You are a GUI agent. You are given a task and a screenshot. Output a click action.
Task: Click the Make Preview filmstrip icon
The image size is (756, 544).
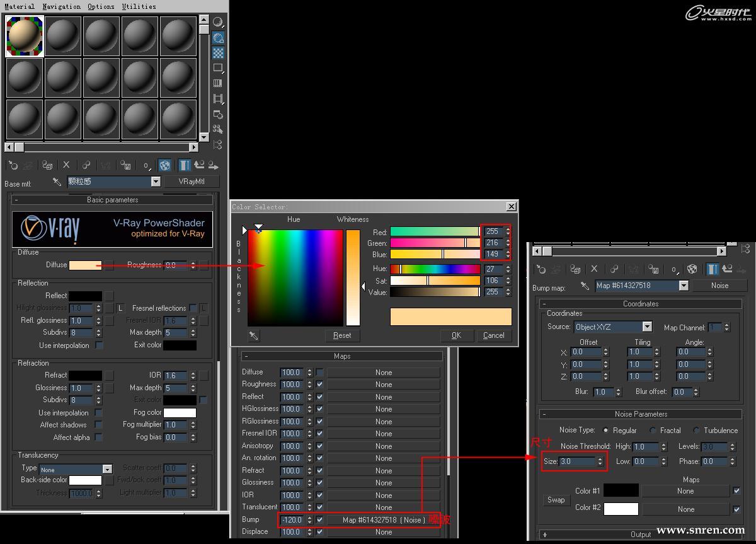click(x=217, y=99)
